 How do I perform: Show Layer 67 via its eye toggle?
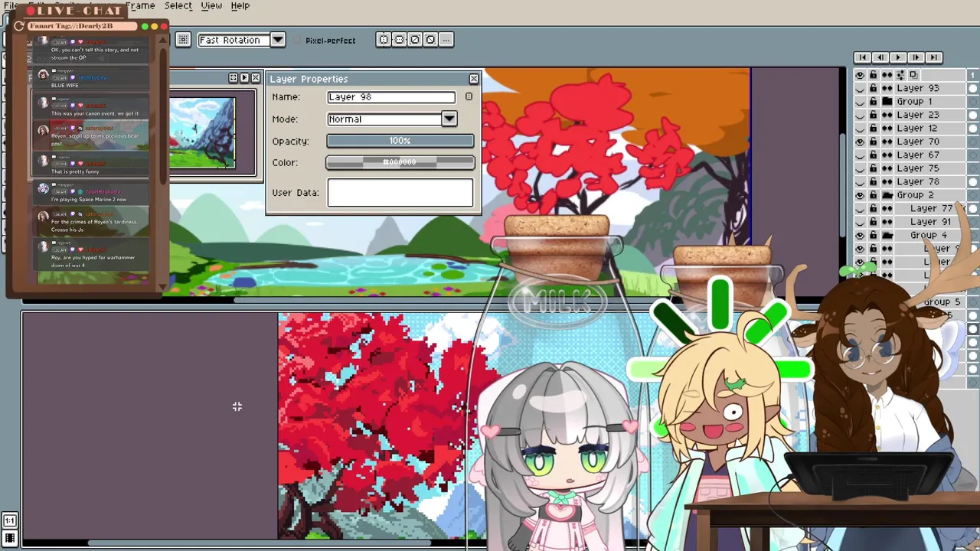(860, 155)
